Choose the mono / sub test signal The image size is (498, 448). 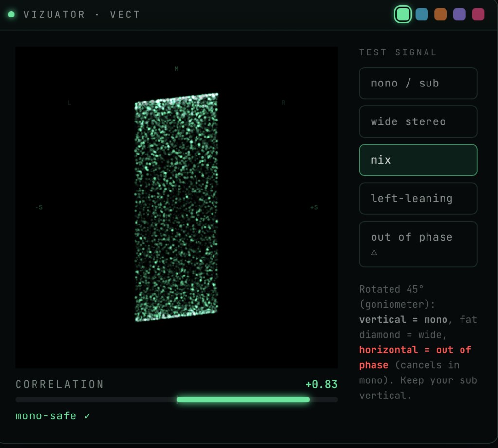point(418,83)
